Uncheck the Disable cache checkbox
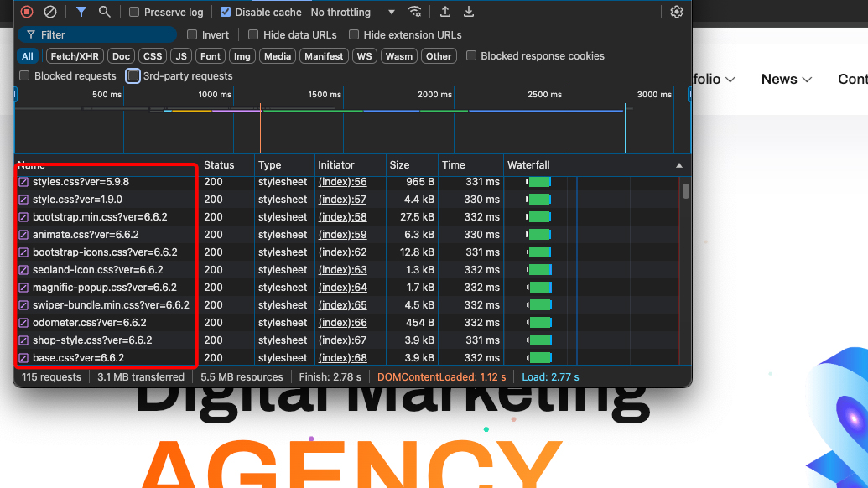Screen dimensions: 868x488 226,13
